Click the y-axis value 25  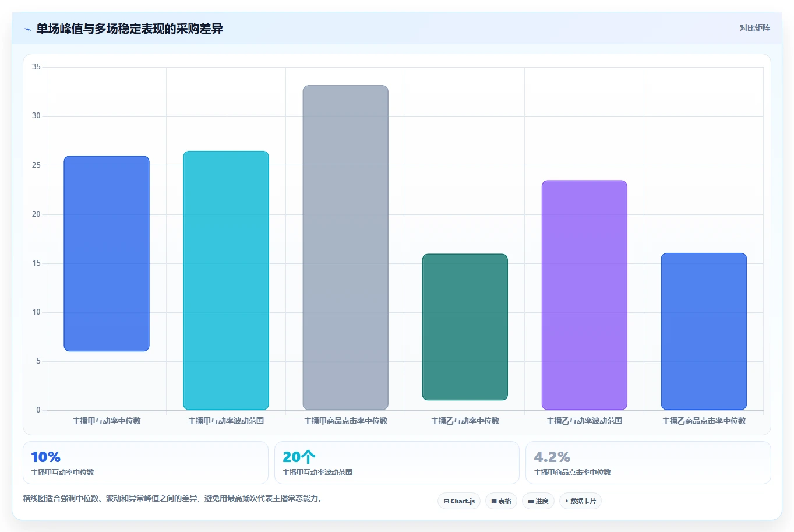click(36, 165)
